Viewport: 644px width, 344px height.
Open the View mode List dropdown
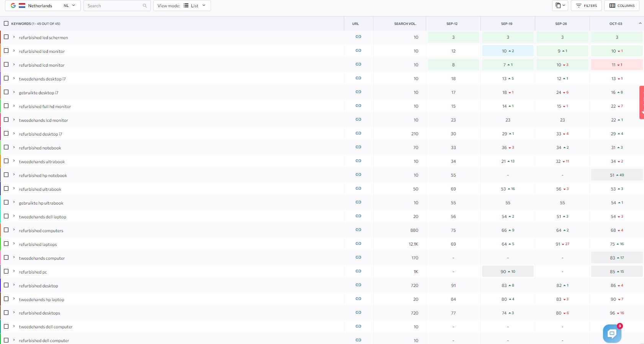(x=182, y=6)
